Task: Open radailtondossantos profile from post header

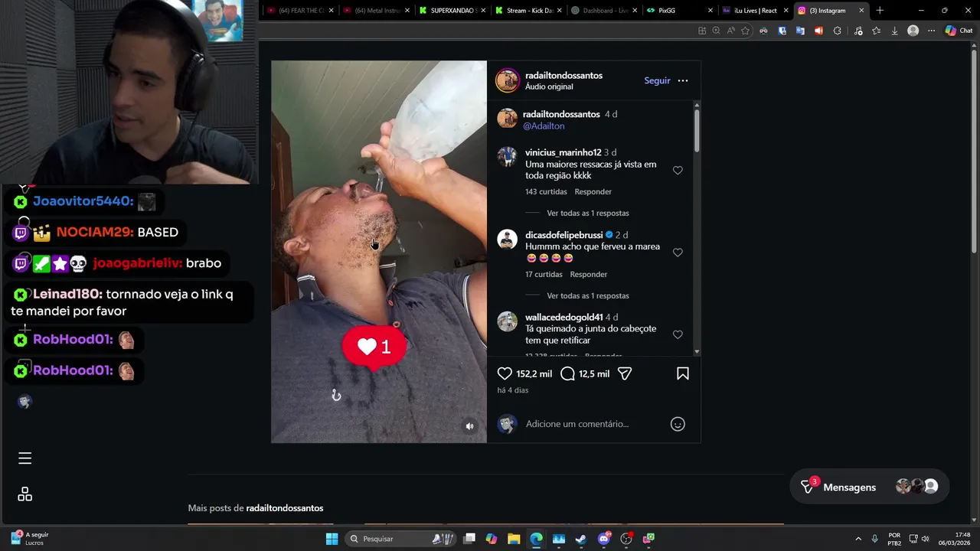Action: (x=563, y=75)
